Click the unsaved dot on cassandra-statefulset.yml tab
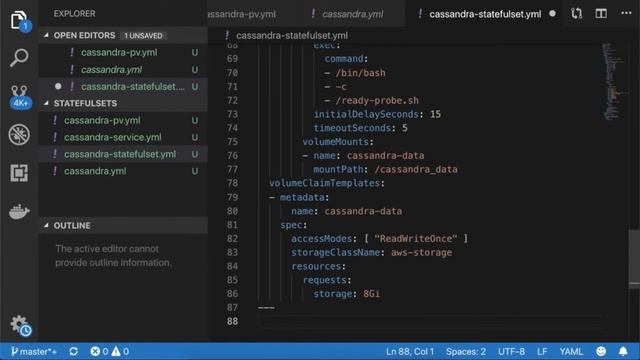This screenshot has height=360, width=640. point(552,13)
